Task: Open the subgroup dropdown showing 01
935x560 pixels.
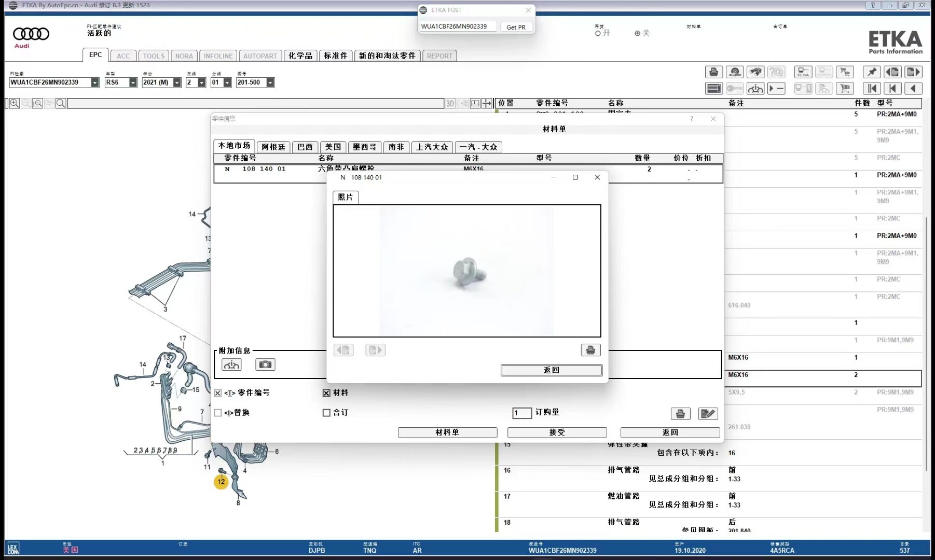Action: pyautogui.click(x=227, y=82)
